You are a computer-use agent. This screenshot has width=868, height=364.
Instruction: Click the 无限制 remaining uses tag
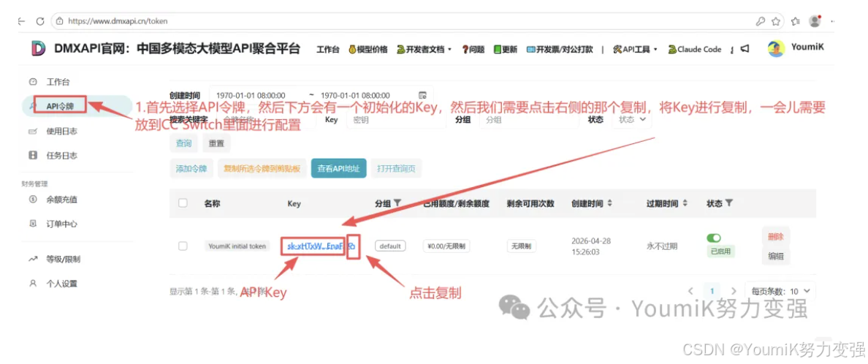pos(522,246)
